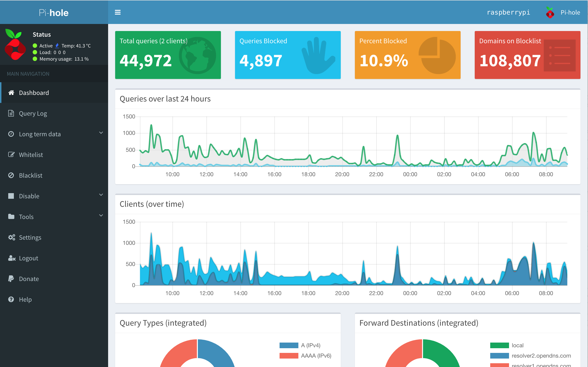Click the Tools folder icon

[x=11, y=216]
